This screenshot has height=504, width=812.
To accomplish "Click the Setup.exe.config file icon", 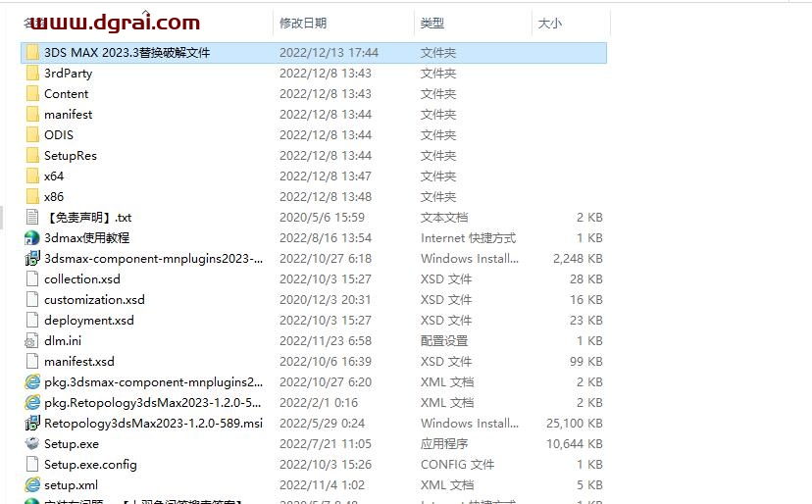I will point(32,465).
